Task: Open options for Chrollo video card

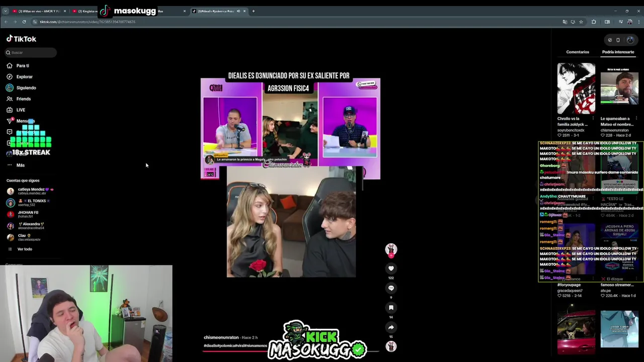Action: (x=593, y=119)
